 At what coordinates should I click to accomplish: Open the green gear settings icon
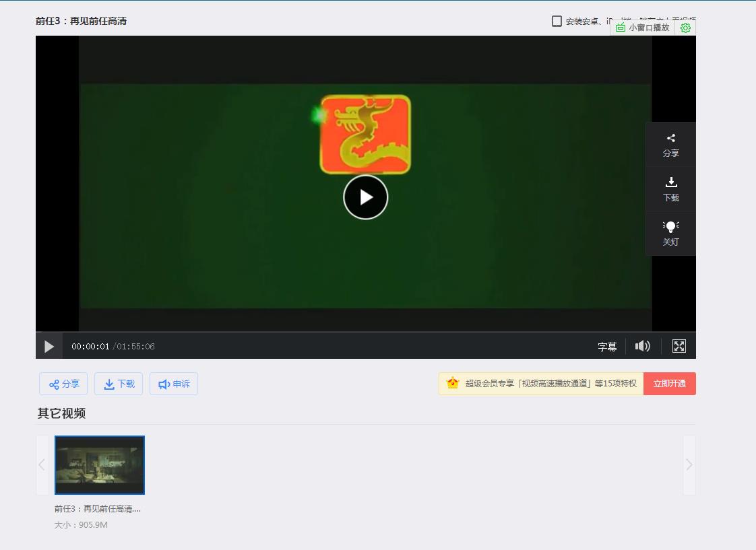pos(685,28)
